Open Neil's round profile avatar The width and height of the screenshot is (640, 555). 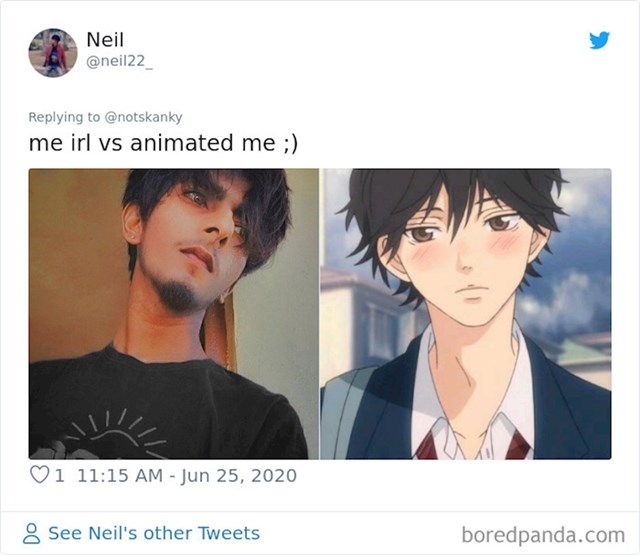coord(53,53)
